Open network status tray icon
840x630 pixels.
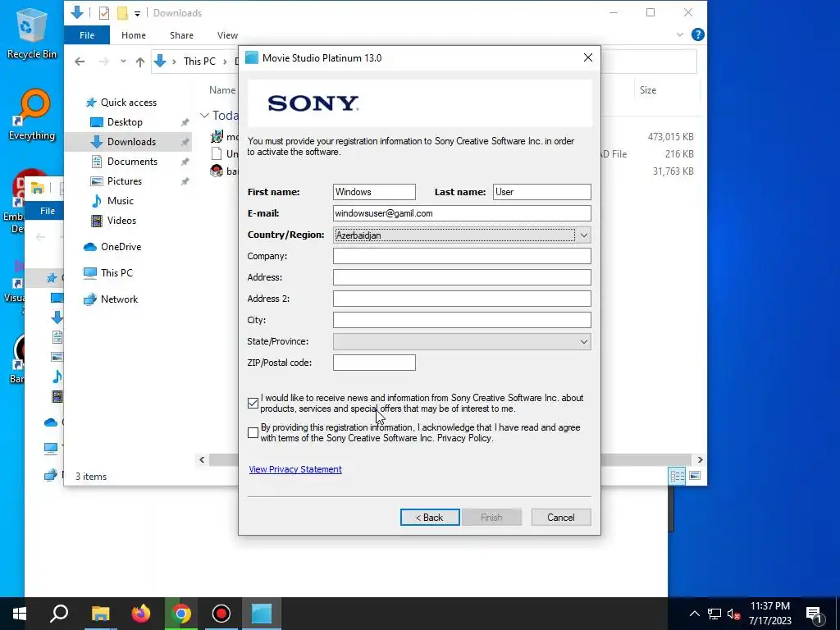coord(714,614)
